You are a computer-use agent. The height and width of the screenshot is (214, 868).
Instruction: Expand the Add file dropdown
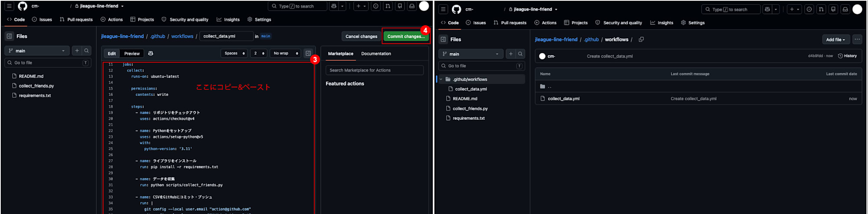[x=835, y=40]
